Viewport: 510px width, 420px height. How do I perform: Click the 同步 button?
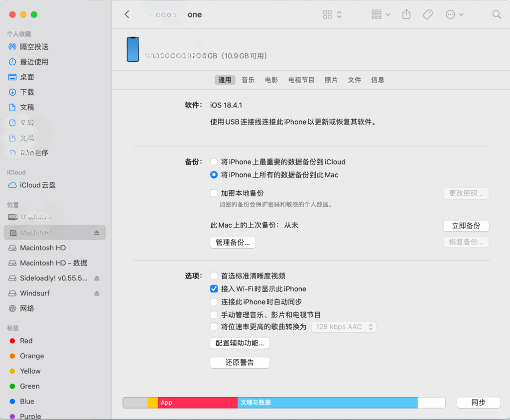click(479, 403)
